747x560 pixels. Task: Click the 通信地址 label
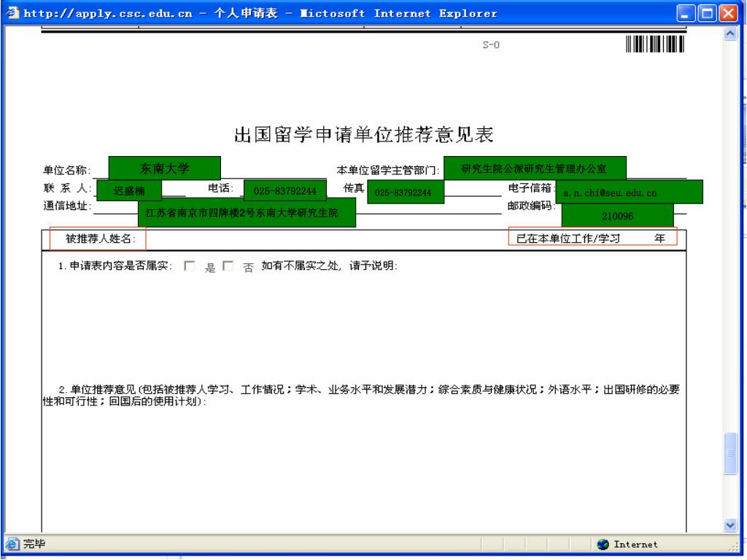(66, 206)
